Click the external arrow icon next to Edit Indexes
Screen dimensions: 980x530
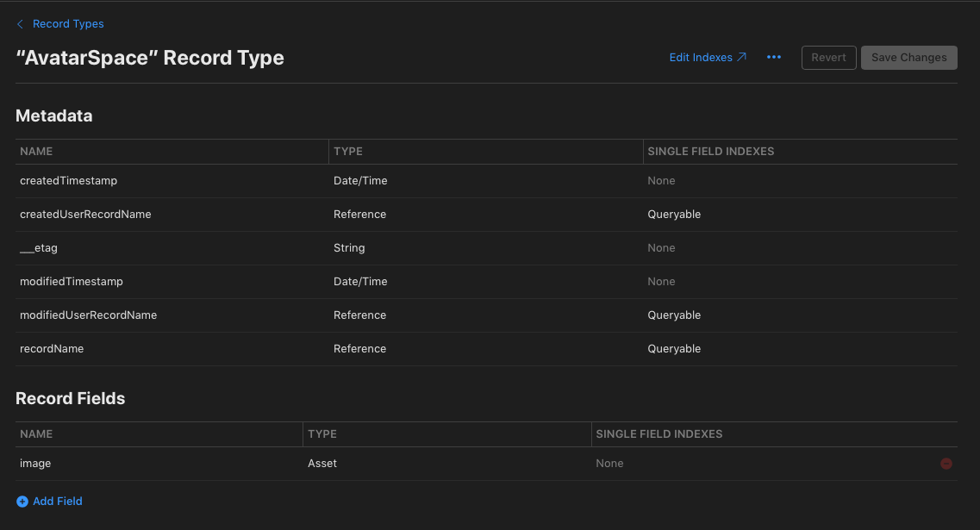pyautogui.click(x=742, y=57)
